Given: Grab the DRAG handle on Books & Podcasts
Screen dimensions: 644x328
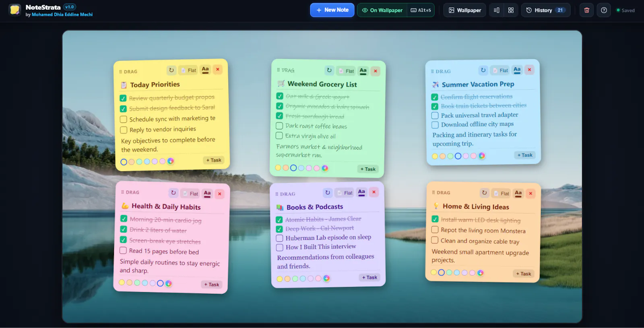Looking at the screenshot, I should coord(285,194).
